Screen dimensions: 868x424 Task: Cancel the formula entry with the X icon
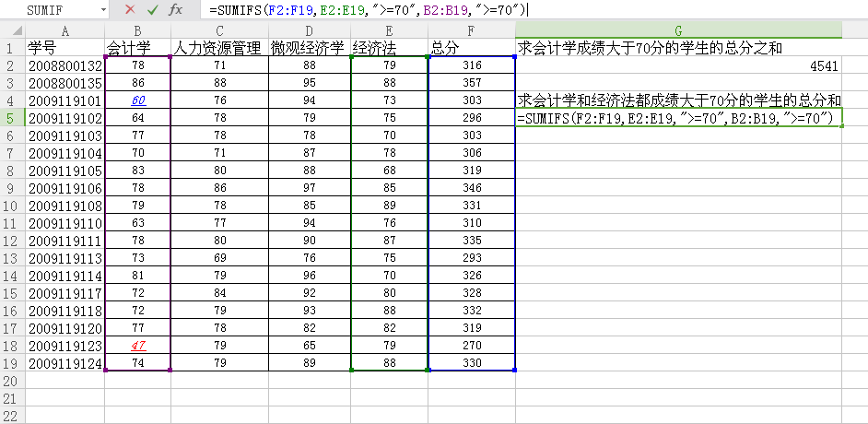[130, 9]
